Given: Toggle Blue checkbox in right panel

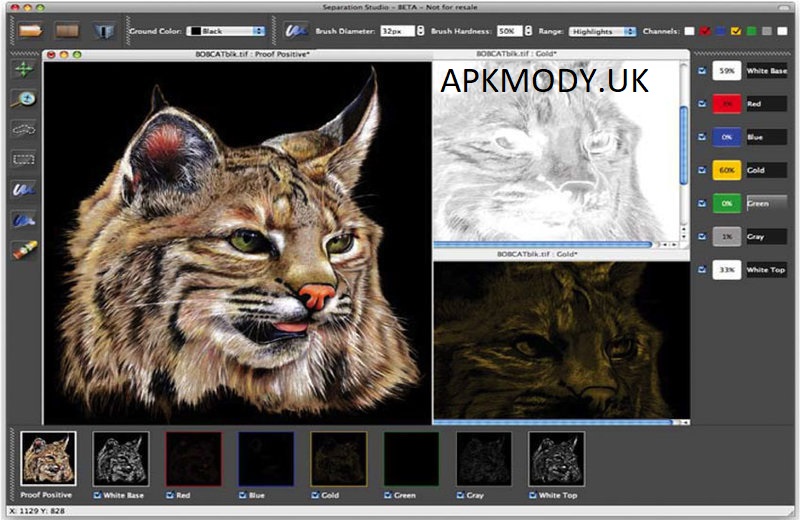Looking at the screenshot, I should 702,137.
